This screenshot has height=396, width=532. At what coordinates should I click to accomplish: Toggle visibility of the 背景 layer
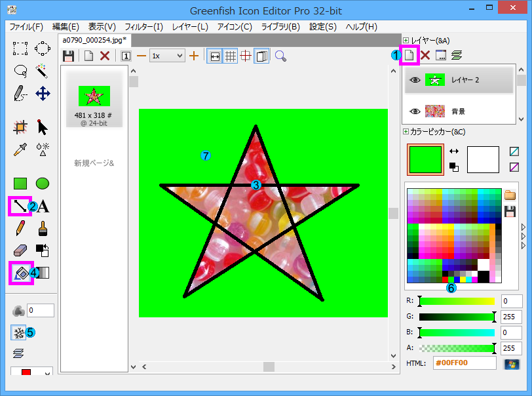click(x=414, y=111)
